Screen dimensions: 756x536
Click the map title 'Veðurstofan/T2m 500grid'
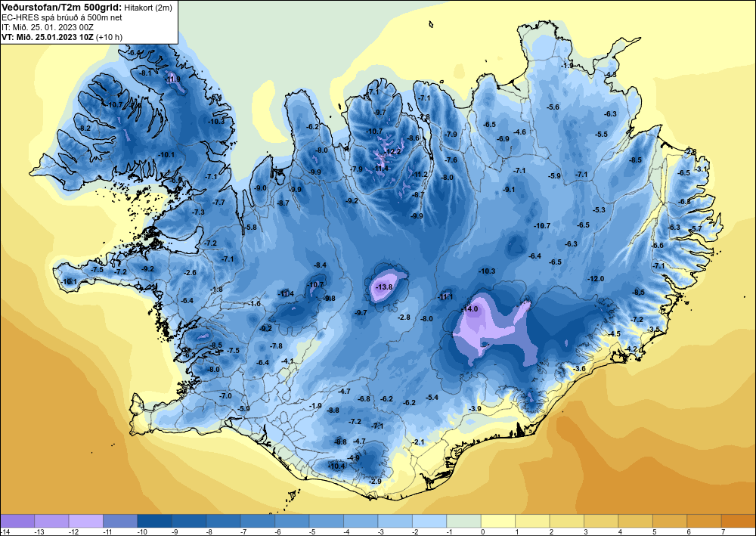61,7
